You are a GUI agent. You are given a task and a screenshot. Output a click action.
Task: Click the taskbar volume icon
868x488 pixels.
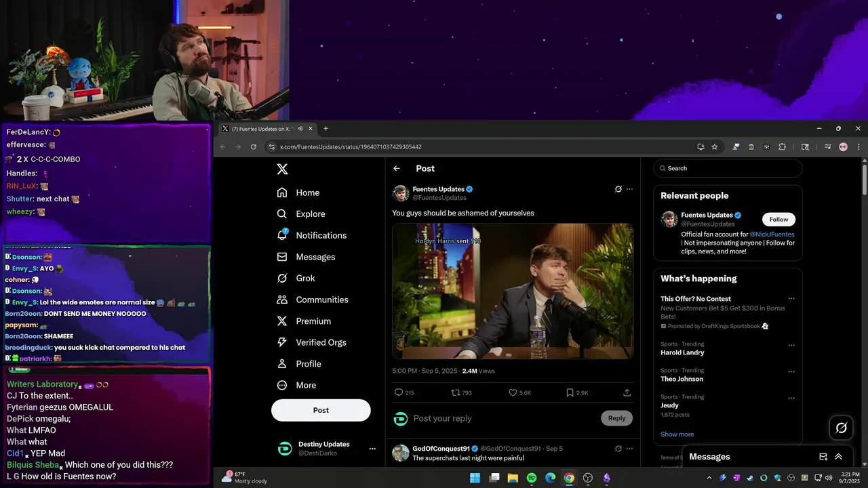point(828,478)
